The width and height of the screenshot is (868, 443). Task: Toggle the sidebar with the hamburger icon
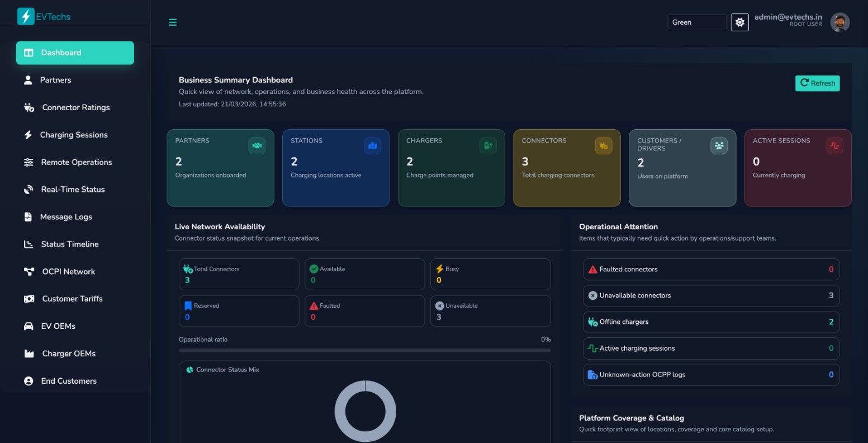click(x=173, y=22)
